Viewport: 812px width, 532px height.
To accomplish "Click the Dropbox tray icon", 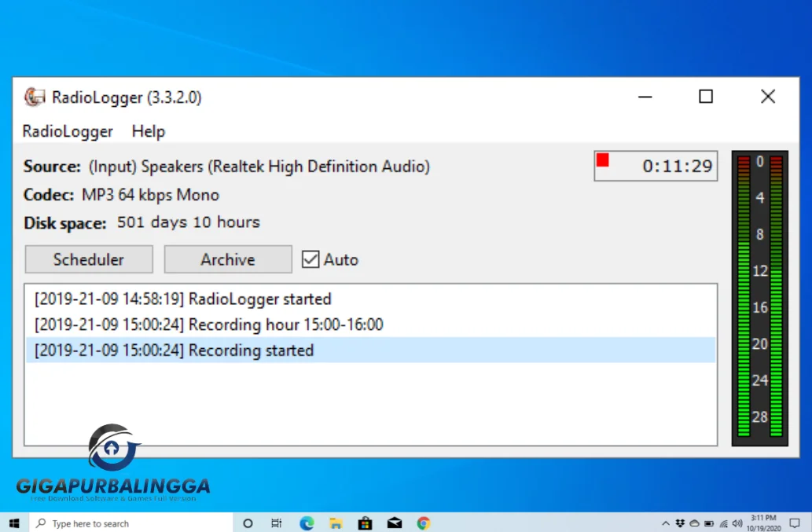I will click(x=680, y=523).
